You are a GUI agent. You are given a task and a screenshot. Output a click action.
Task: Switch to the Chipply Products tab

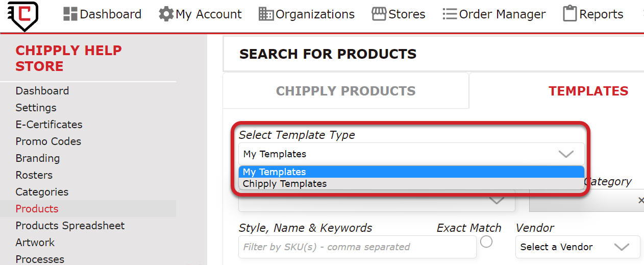coord(345,91)
